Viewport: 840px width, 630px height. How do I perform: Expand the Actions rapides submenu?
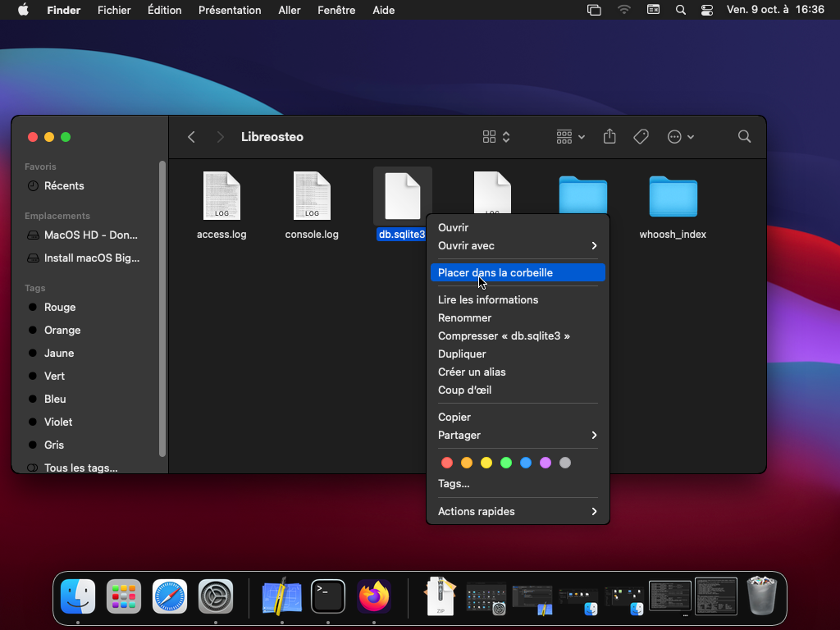[518, 511]
